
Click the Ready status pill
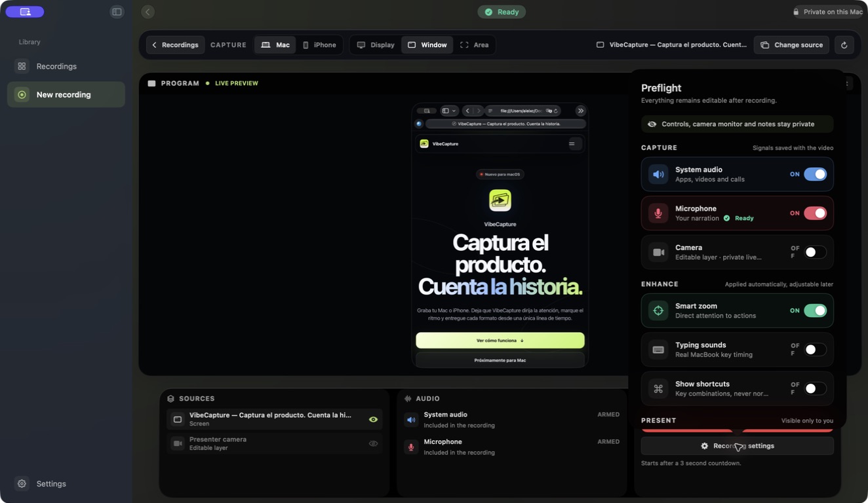(502, 12)
